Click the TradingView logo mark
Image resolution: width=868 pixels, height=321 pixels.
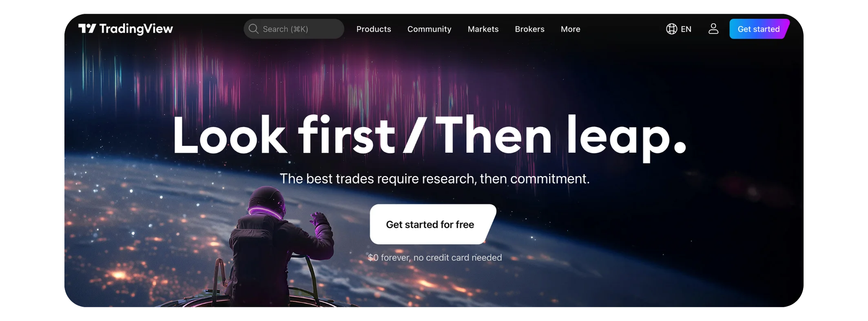tap(87, 29)
